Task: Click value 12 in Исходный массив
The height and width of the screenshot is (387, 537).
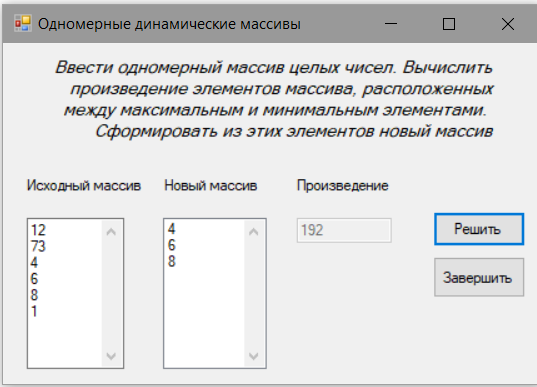Action: click(38, 230)
